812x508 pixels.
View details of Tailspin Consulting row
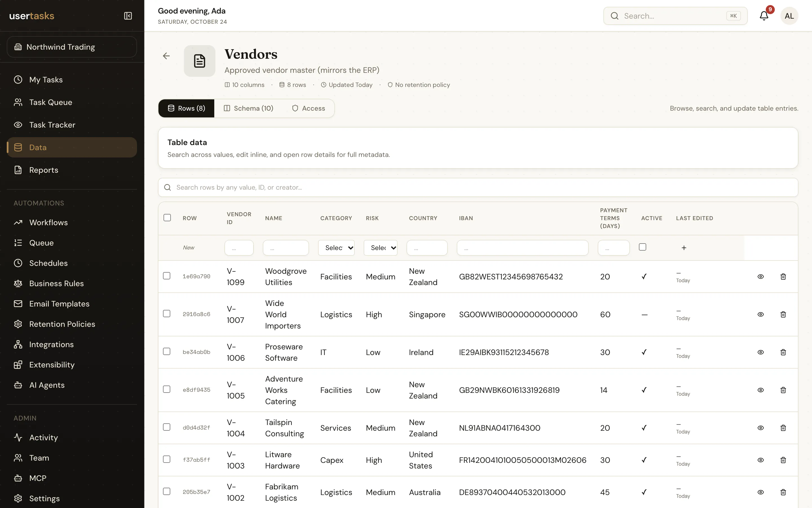761,428
